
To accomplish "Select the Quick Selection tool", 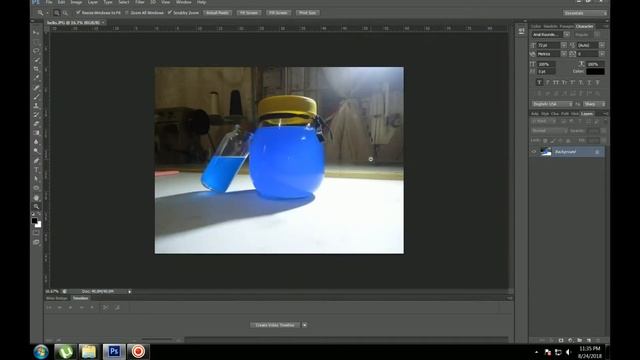I will click(36, 60).
